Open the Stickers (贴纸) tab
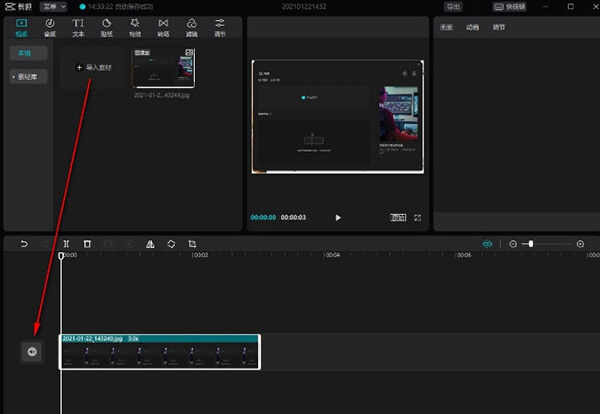 (106, 27)
